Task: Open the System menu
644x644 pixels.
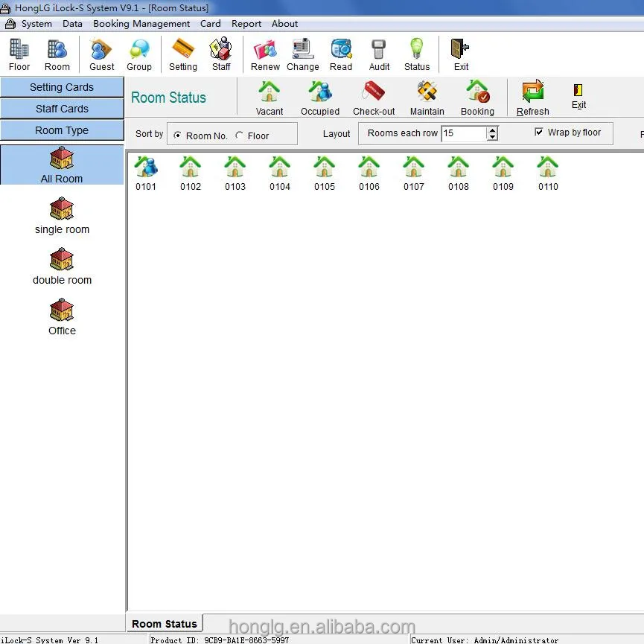Action: click(36, 24)
